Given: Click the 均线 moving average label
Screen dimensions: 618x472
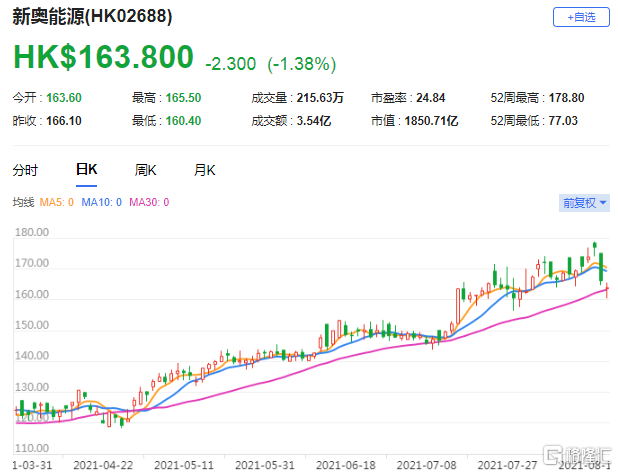Looking at the screenshot, I should click(23, 203).
